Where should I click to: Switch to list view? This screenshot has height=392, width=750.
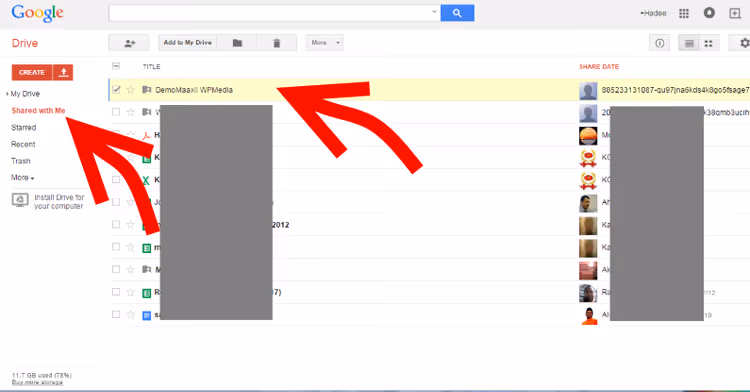(x=689, y=43)
